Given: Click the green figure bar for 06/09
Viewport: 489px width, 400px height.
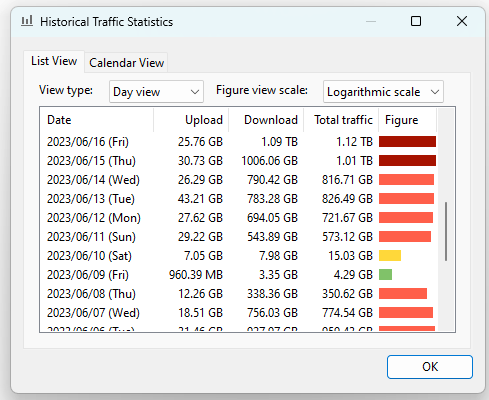Looking at the screenshot, I should (x=386, y=275).
